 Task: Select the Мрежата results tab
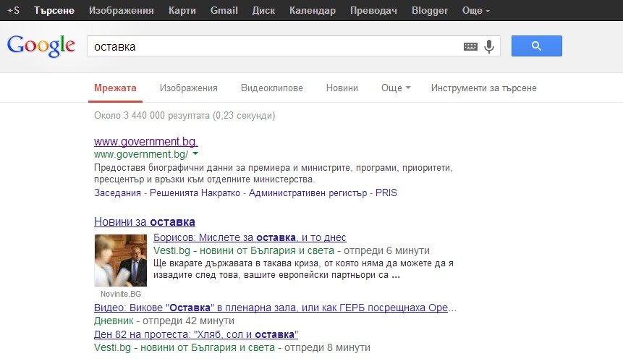coord(115,88)
